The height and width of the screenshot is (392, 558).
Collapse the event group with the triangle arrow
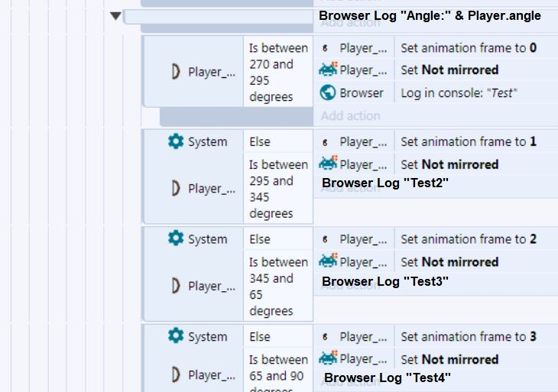[115, 16]
